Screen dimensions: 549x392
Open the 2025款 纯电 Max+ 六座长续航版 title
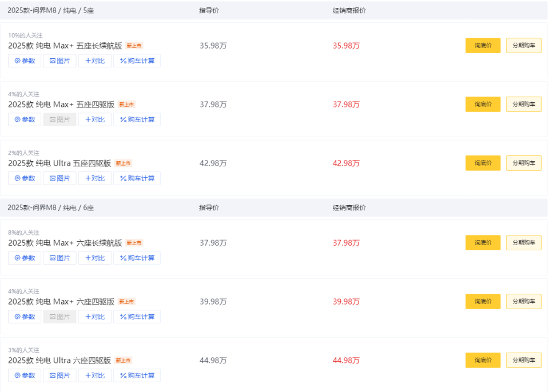click(x=65, y=243)
